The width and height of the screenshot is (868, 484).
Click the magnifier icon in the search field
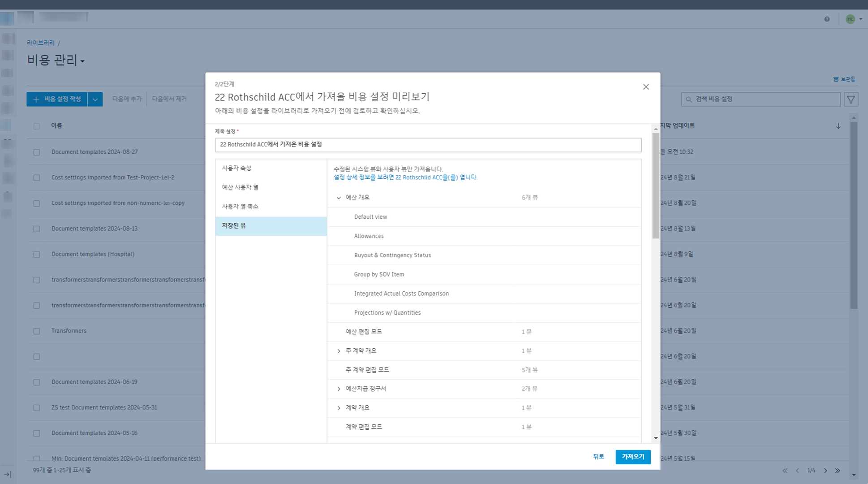pos(688,99)
